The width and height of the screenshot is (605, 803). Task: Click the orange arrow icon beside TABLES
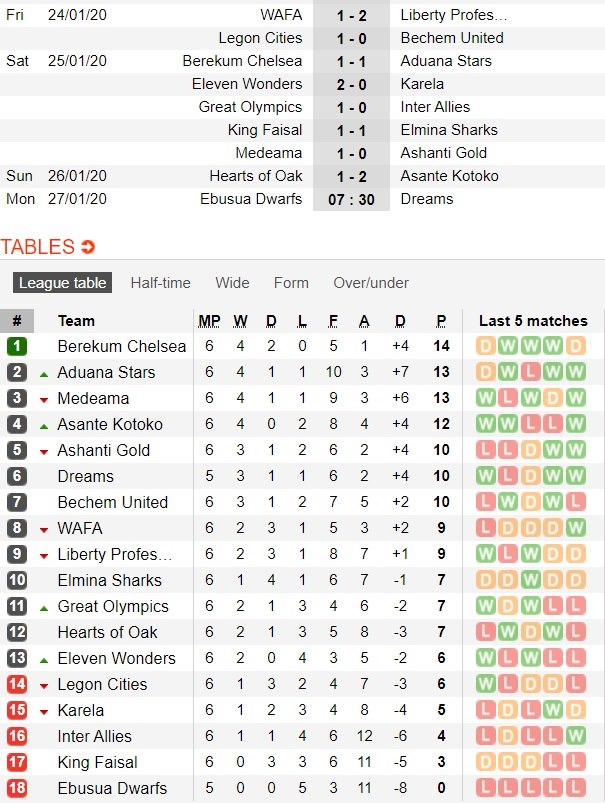[88, 247]
